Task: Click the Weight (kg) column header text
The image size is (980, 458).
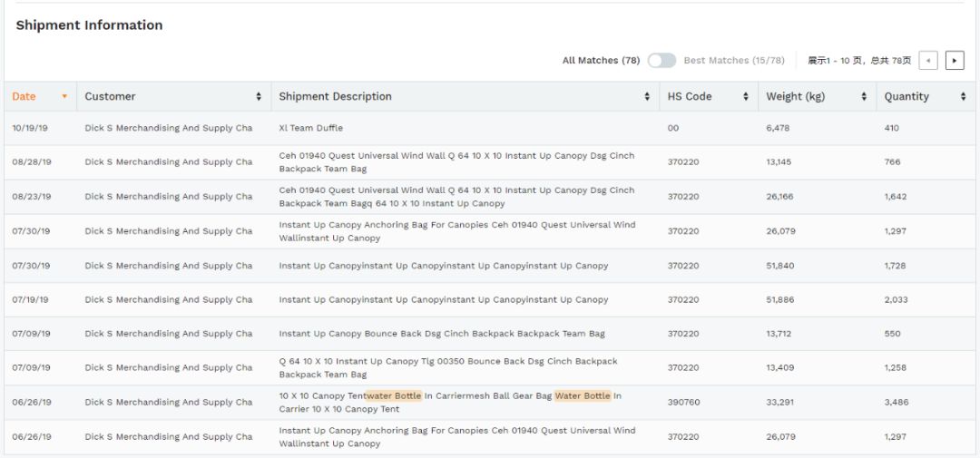Action: 795,97
